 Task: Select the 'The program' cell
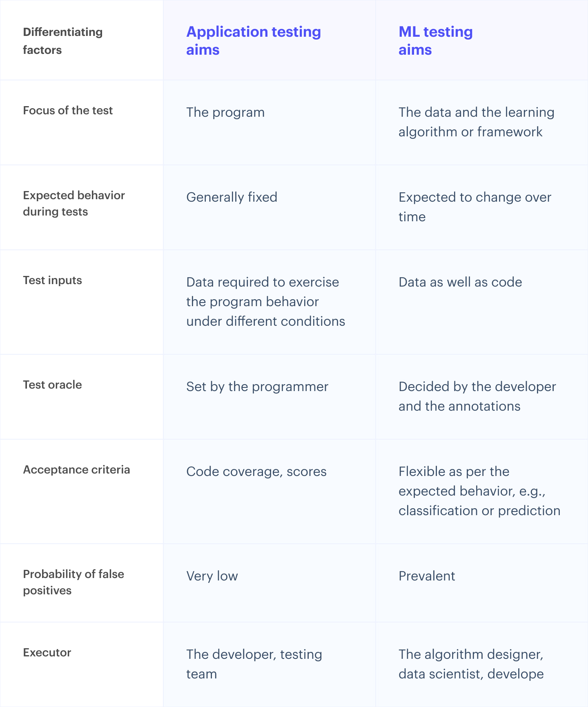coord(225,112)
